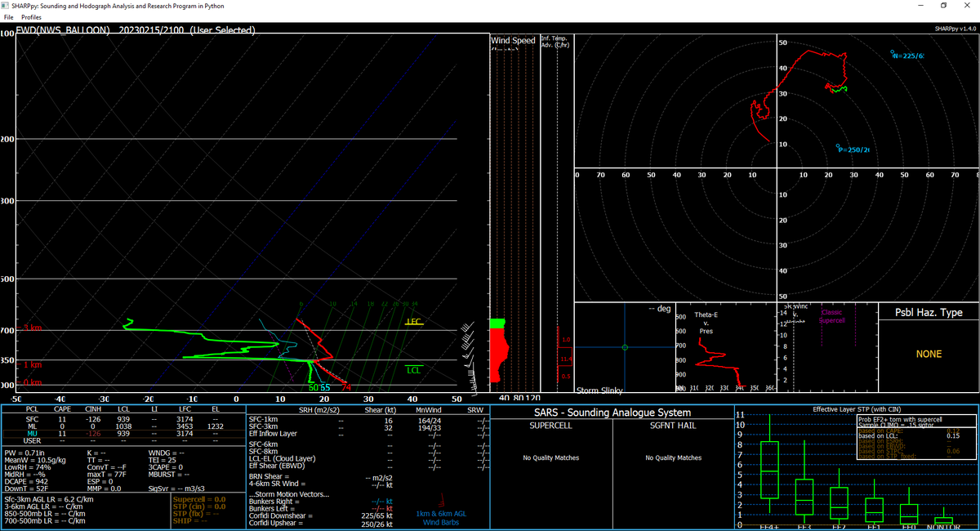Click the DCAPE = 942 value
This screenshot has height=531, width=980.
pos(26,481)
